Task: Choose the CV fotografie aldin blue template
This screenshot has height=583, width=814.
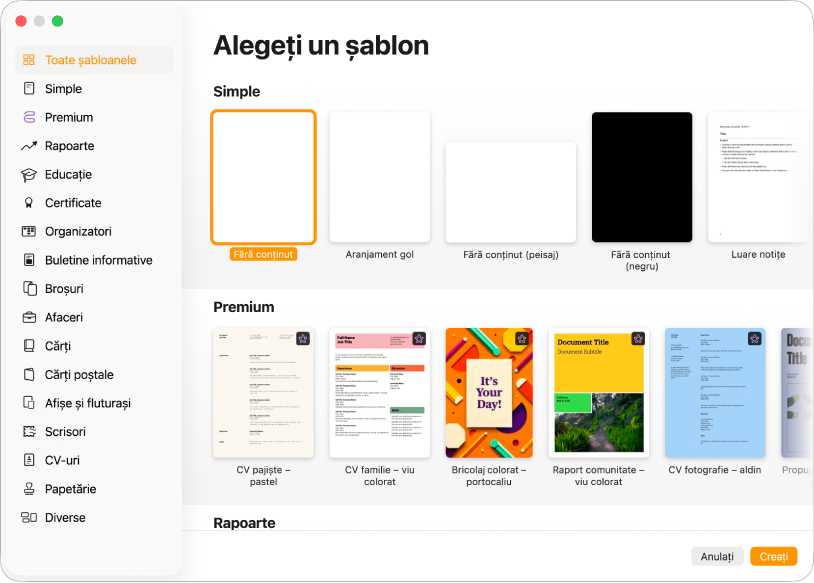Action: pos(715,393)
